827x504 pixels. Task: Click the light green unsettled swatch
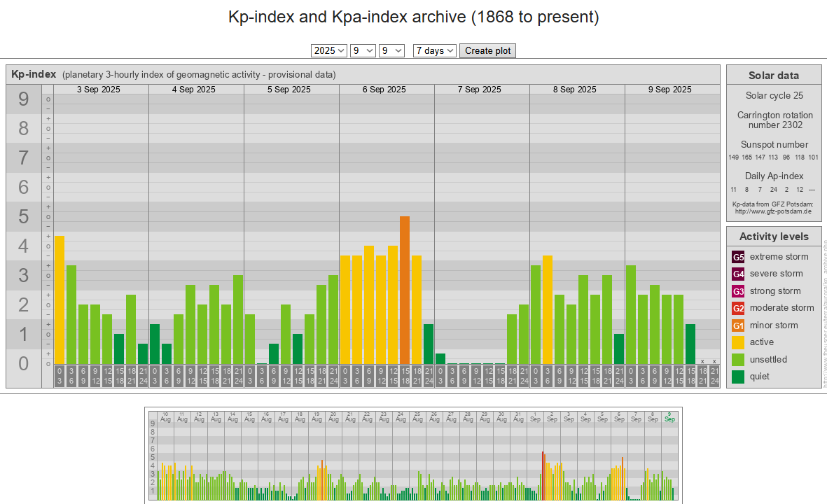pyautogui.click(x=738, y=360)
